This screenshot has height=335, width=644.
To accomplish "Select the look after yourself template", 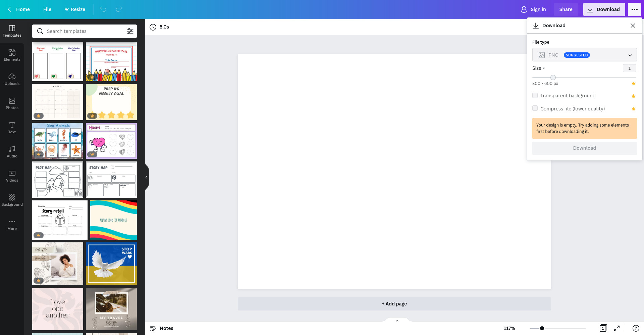I will [58, 264].
